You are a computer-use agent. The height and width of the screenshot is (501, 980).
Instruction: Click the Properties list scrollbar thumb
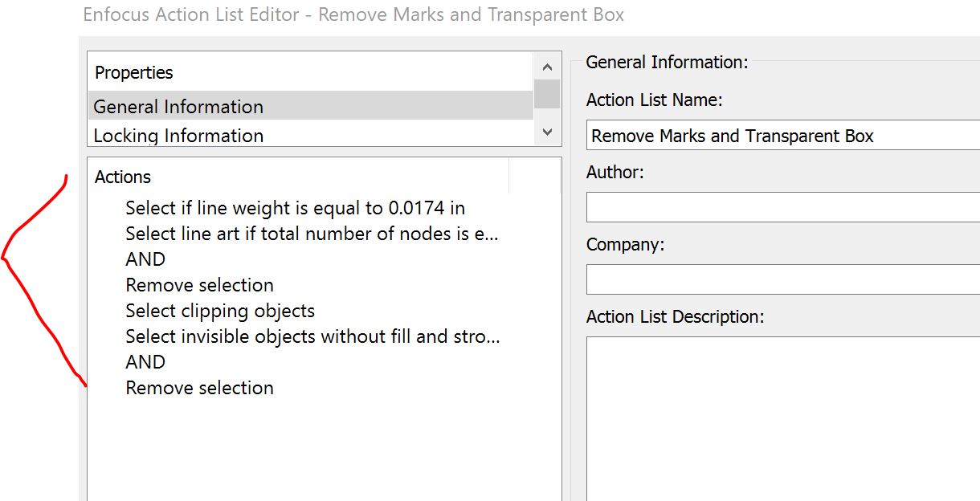pos(547,93)
